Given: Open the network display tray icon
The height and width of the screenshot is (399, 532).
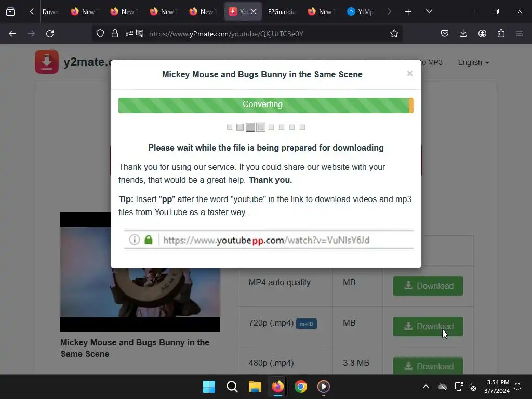Looking at the screenshot, I should (x=459, y=387).
